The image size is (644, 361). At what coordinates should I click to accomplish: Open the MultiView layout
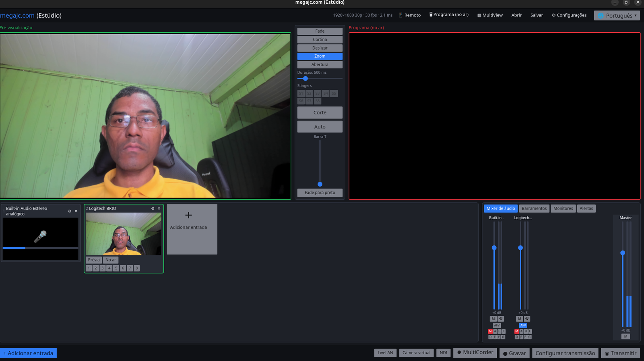tap(490, 15)
